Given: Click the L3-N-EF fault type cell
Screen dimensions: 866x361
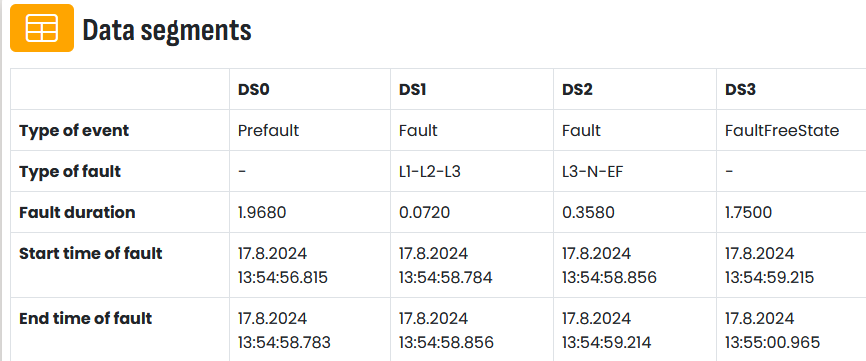Looking at the screenshot, I should [594, 172].
